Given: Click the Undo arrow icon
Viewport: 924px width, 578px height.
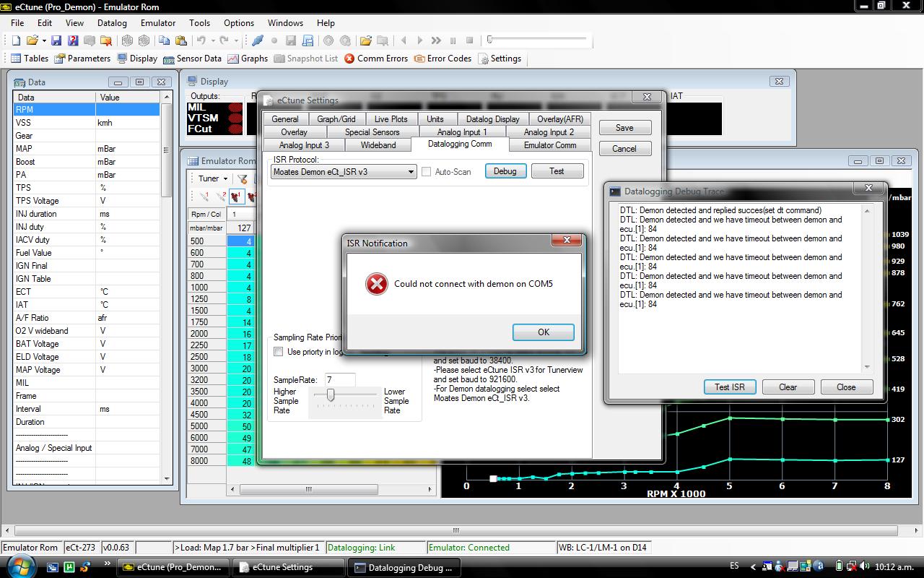Looking at the screenshot, I should pos(201,40).
